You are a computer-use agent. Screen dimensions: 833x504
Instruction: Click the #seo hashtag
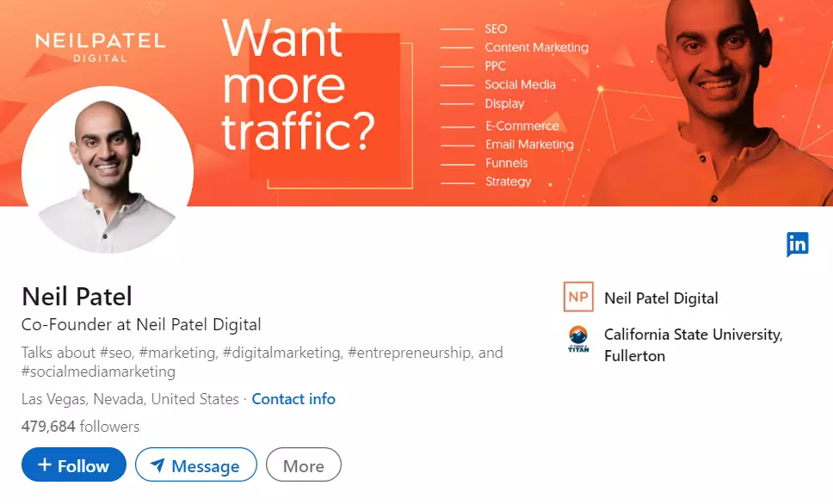coord(119,353)
